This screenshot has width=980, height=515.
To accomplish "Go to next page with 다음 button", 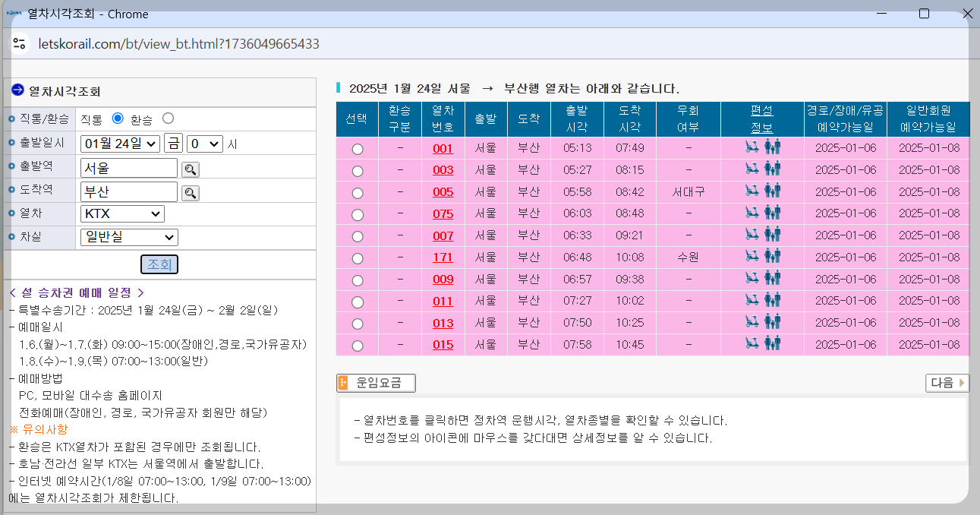I will coord(947,383).
